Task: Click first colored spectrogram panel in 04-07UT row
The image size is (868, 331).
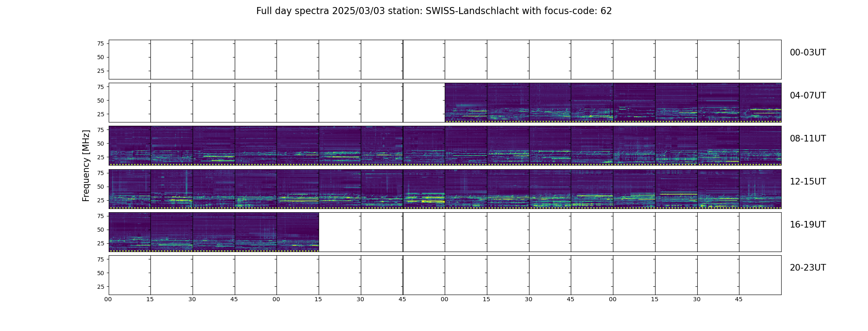Action: 466,103
